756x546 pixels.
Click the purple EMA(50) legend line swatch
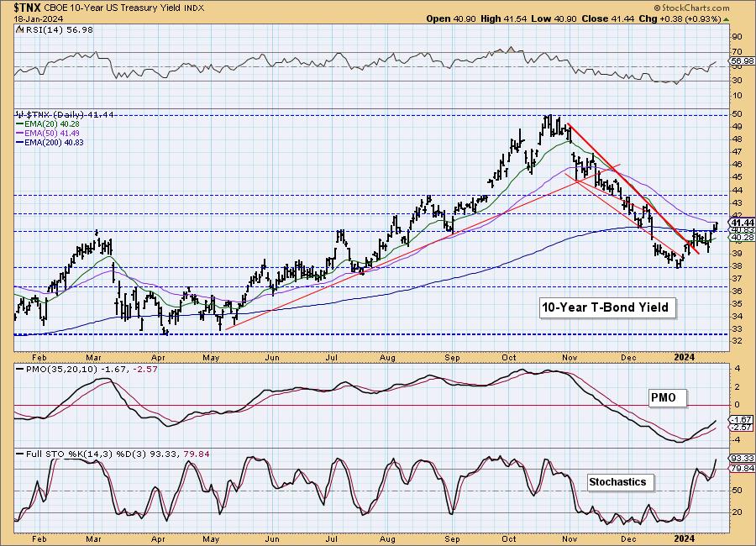[20, 133]
